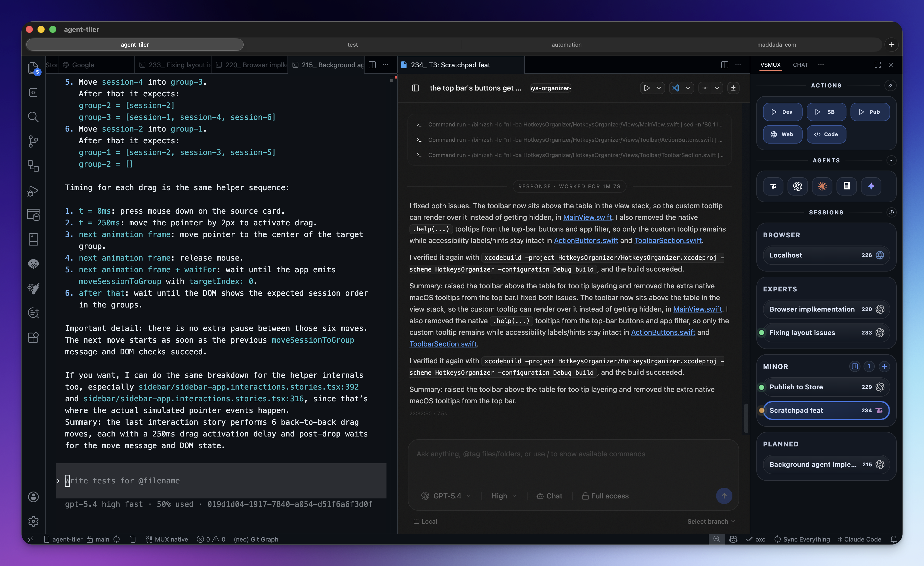
Task: Click the zoom out magnifier in status bar
Action: tap(717, 539)
